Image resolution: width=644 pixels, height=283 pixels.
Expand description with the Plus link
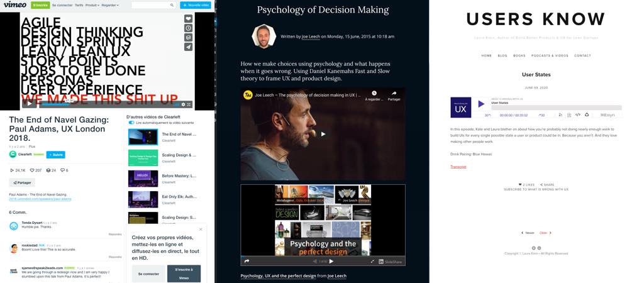pos(32,147)
